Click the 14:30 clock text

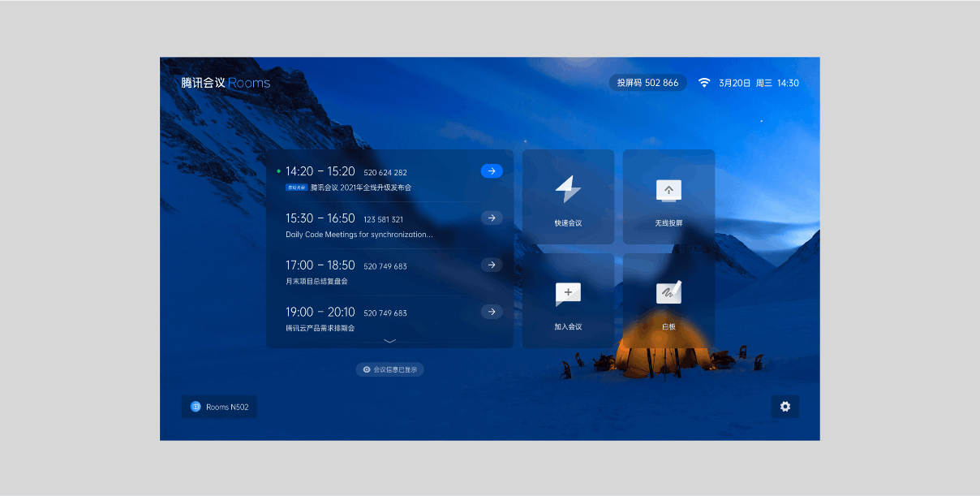[788, 83]
